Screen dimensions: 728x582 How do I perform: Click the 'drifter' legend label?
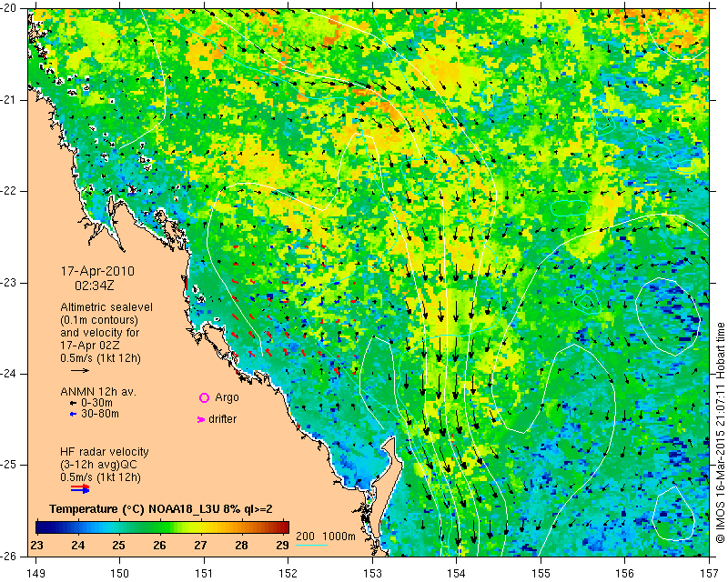click(x=222, y=419)
